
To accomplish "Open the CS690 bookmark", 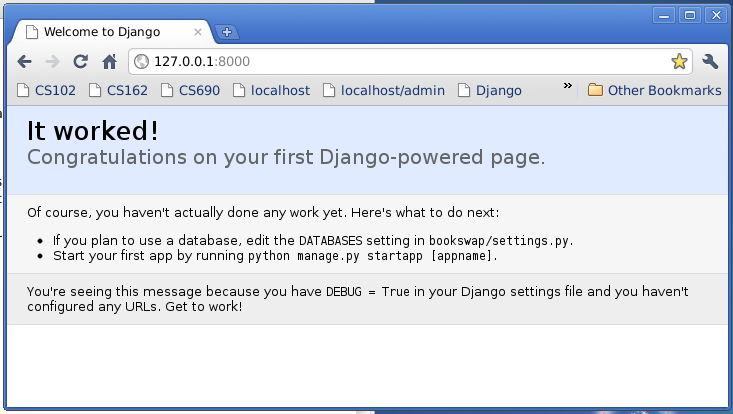I will (190, 90).
